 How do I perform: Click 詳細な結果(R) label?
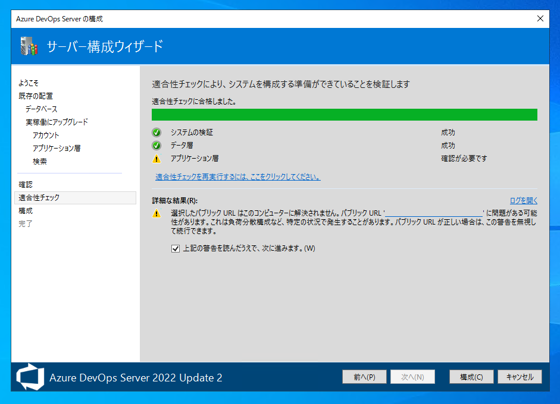[x=175, y=201]
